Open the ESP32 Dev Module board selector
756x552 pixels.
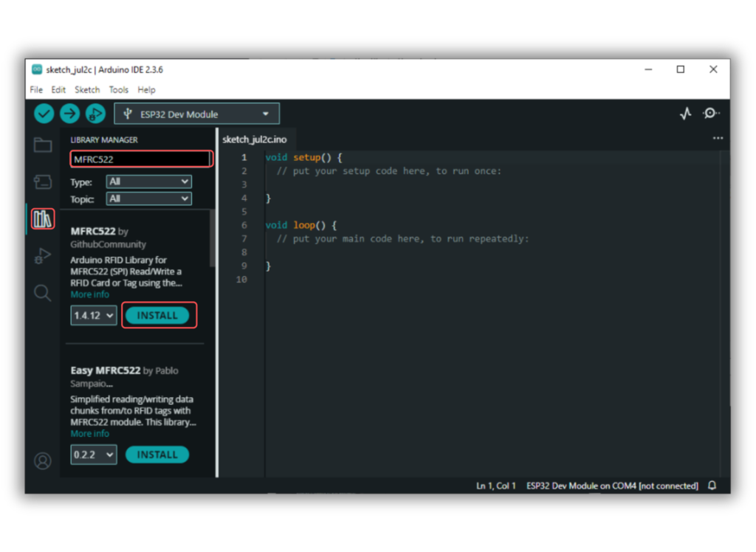click(x=196, y=114)
